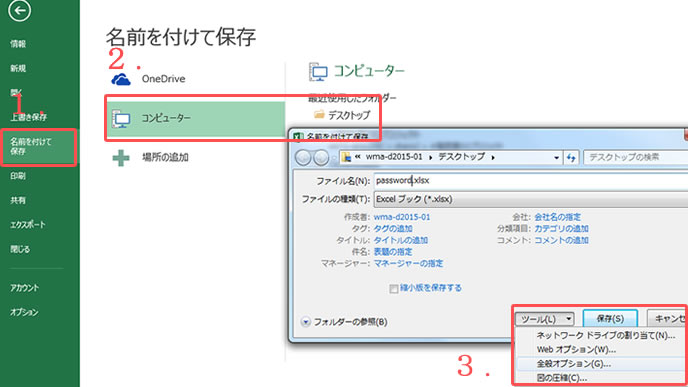The height and width of the screenshot is (387, 688).
Task: Open the 新規 backstage page
Action: [18, 68]
